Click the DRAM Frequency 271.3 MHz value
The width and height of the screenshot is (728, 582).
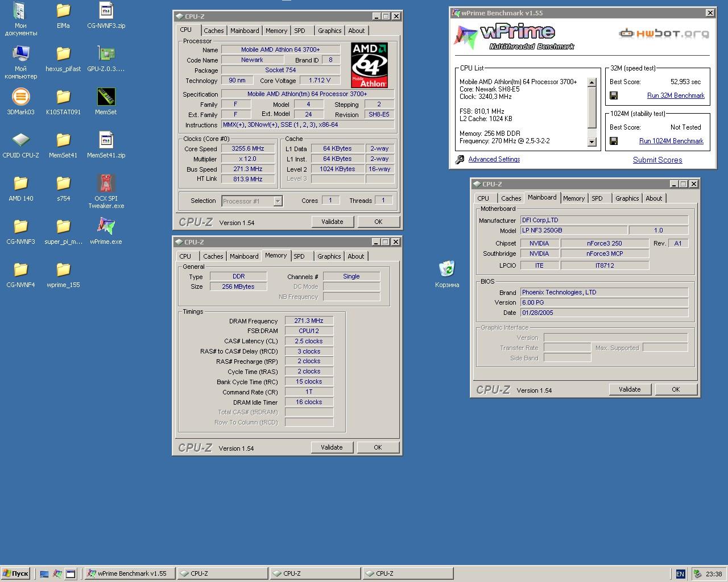[x=309, y=321]
